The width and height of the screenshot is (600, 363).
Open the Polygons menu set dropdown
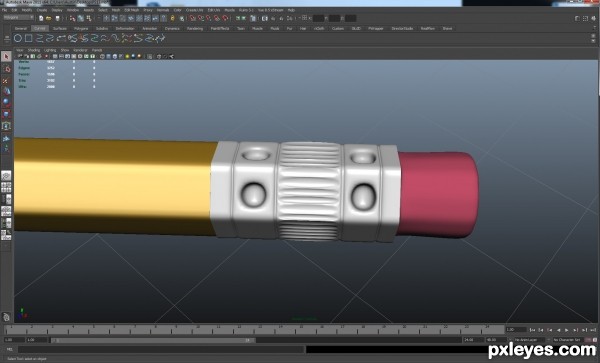(18, 18)
